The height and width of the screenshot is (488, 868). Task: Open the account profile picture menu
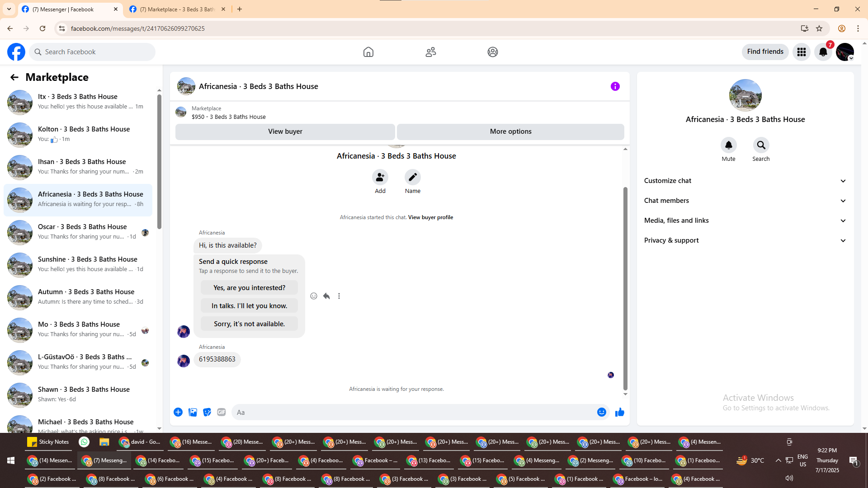click(845, 52)
